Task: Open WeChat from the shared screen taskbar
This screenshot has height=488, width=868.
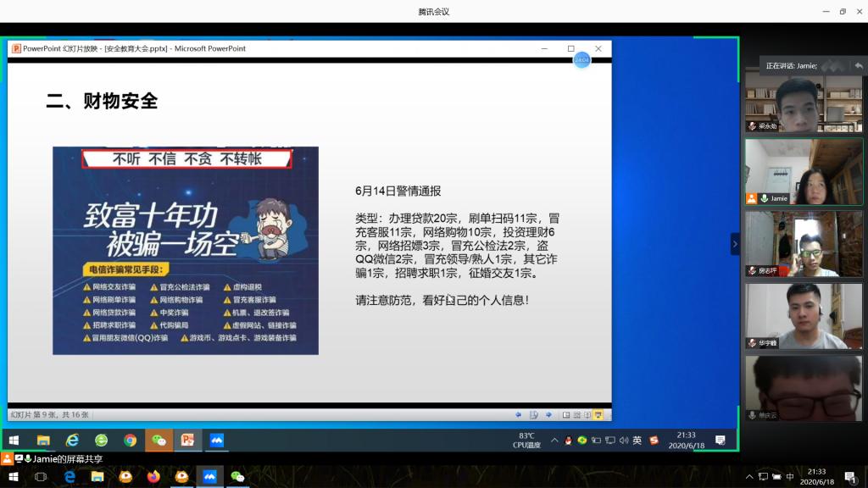Action: (159, 441)
